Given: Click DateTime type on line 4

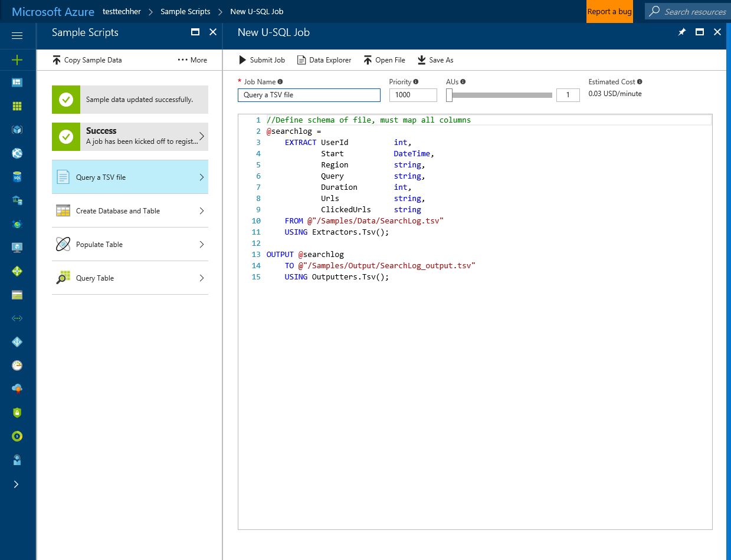Looking at the screenshot, I should pos(412,153).
